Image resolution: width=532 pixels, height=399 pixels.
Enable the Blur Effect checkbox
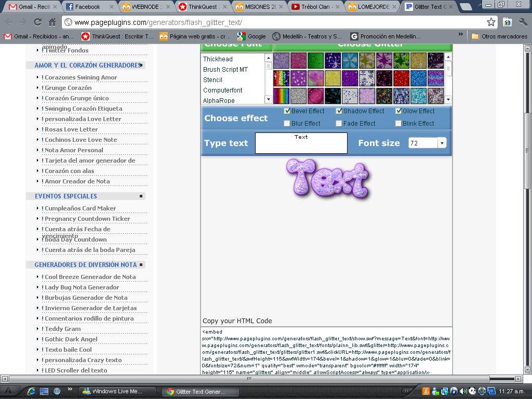287,124
